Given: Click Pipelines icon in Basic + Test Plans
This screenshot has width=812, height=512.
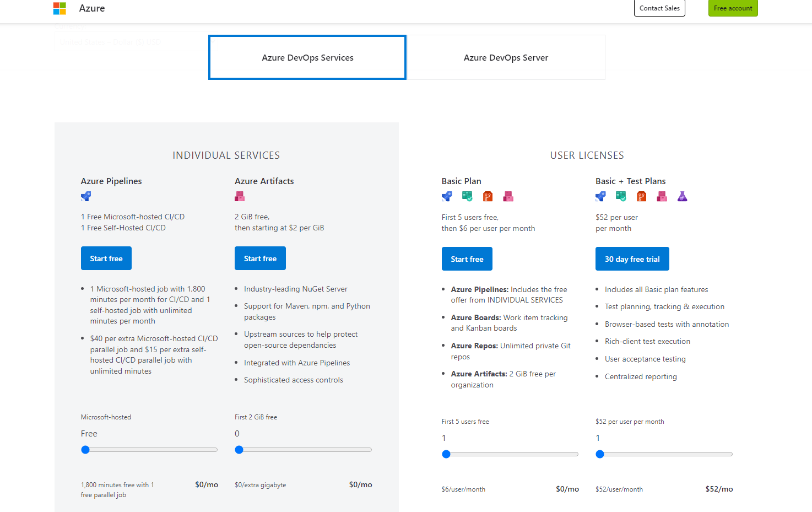Looking at the screenshot, I should click(600, 196).
